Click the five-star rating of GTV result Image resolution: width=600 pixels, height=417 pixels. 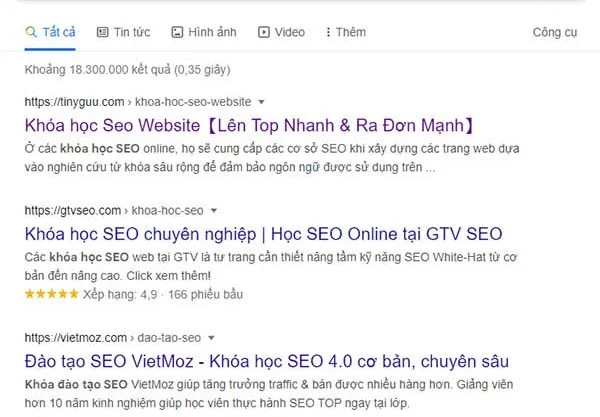[52, 294]
